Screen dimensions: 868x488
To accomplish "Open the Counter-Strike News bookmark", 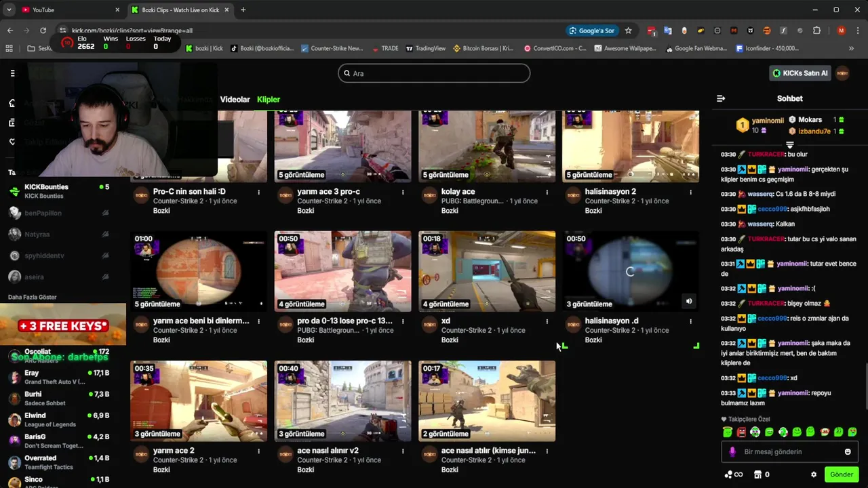I will point(332,48).
